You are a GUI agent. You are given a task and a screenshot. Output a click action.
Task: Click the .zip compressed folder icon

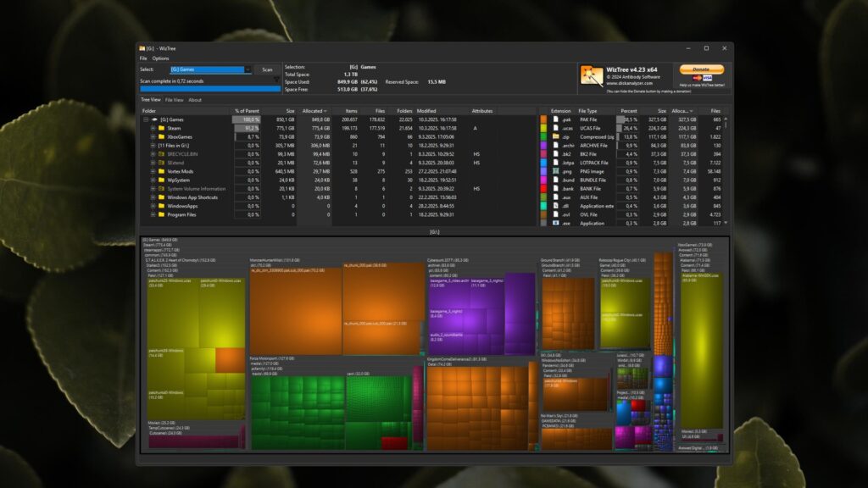[x=556, y=136]
